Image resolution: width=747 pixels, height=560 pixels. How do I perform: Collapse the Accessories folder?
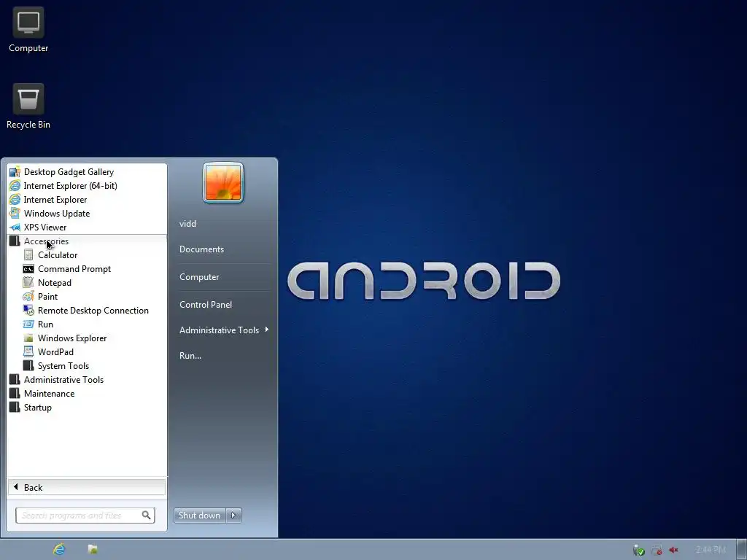coord(88,241)
